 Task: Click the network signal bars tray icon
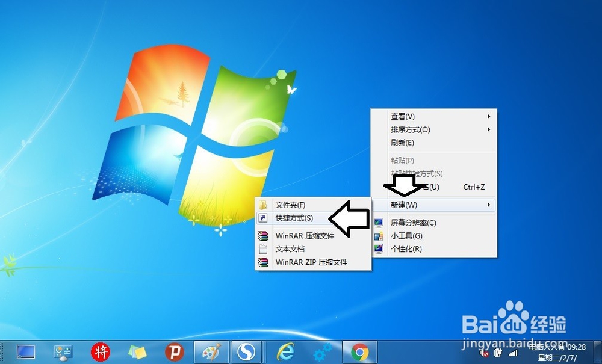click(x=512, y=353)
